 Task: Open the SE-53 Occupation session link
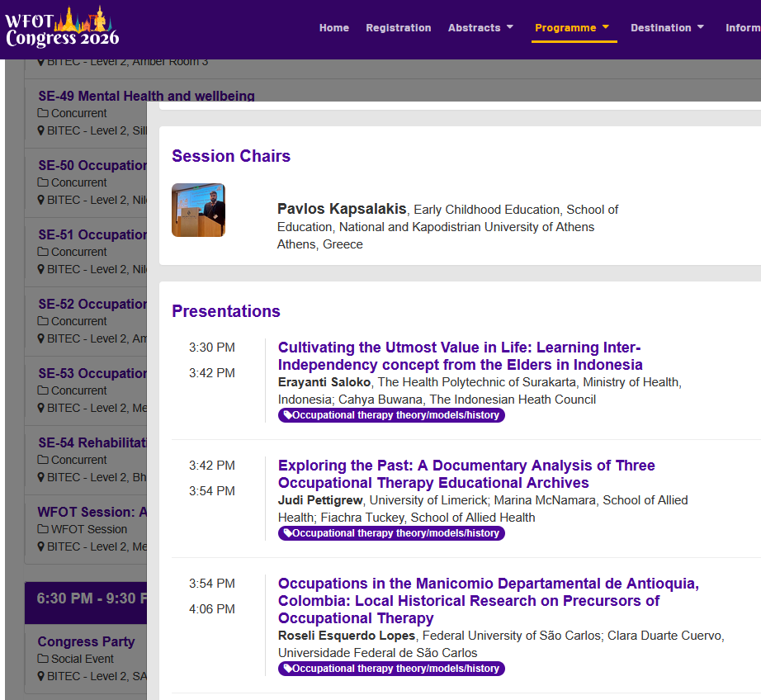coord(92,373)
